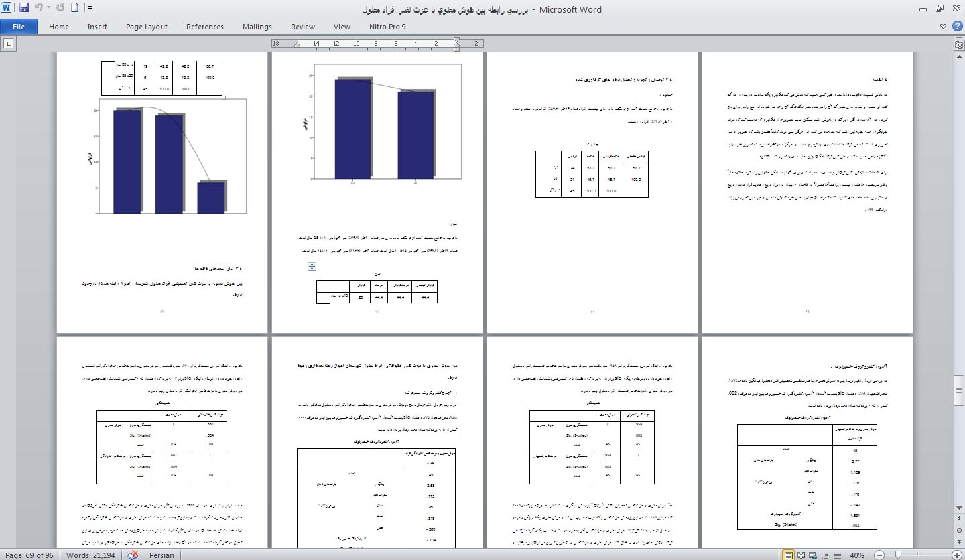
Task: Click the proofing errors icon in status bar
Action: tap(133, 555)
